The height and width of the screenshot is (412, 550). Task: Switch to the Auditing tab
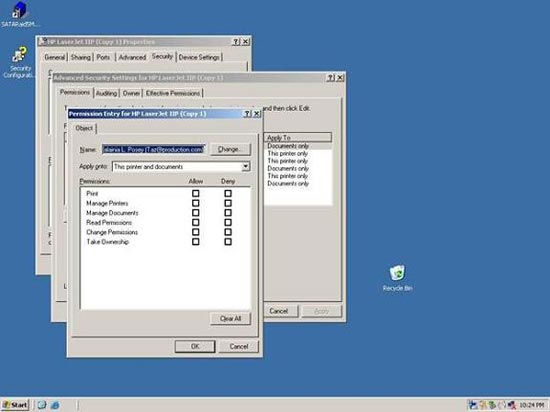106,93
